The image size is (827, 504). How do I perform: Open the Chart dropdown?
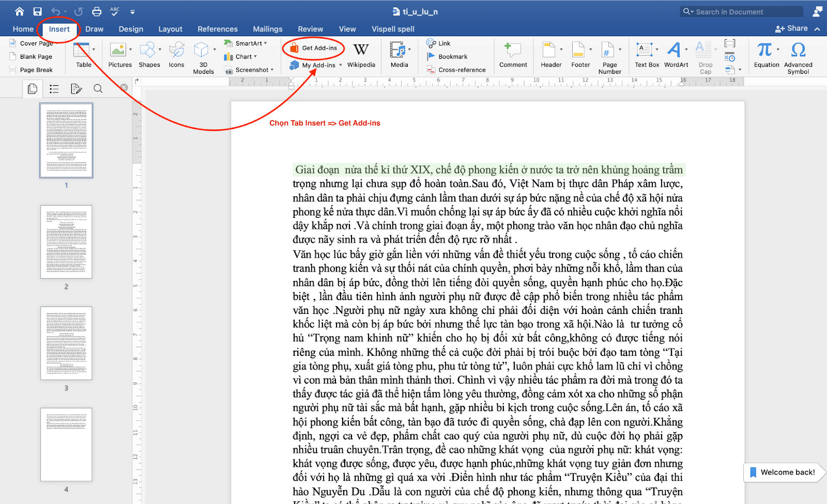pyautogui.click(x=240, y=57)
